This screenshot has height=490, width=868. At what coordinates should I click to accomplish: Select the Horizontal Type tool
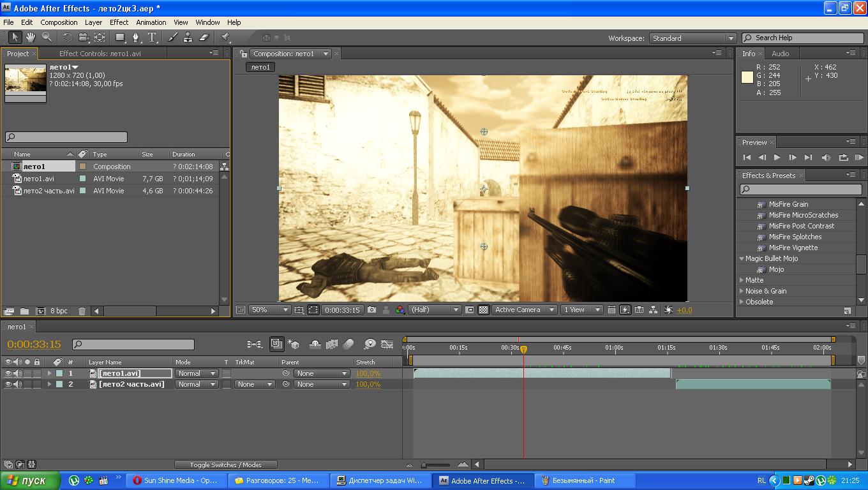(x=152, y=38)
